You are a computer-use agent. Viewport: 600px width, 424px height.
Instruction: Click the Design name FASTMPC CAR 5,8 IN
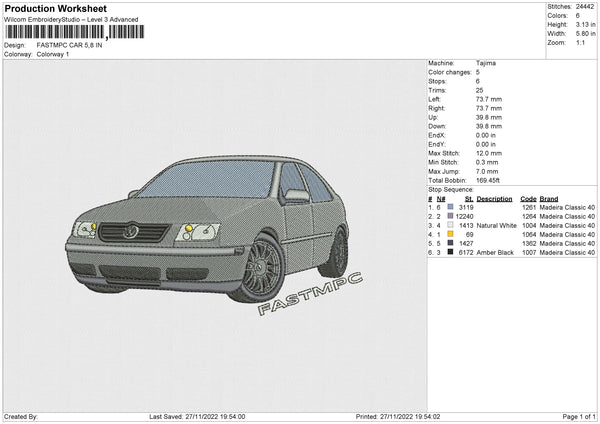(x=70, y=45)
